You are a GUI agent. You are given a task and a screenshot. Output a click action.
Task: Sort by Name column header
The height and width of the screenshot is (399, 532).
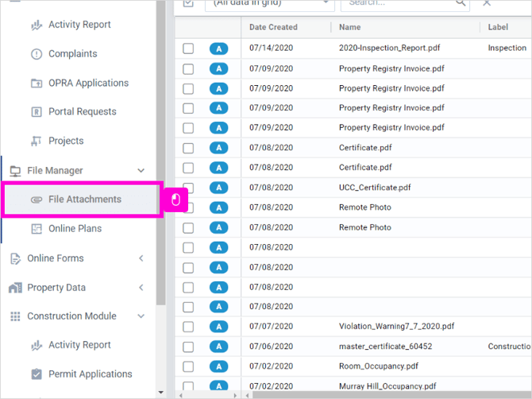tap(350, 27)
